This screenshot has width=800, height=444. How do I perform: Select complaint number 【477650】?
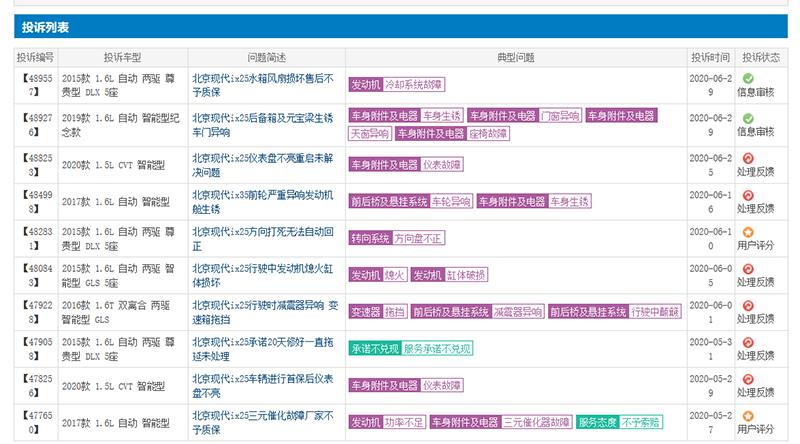click(36, 422)
